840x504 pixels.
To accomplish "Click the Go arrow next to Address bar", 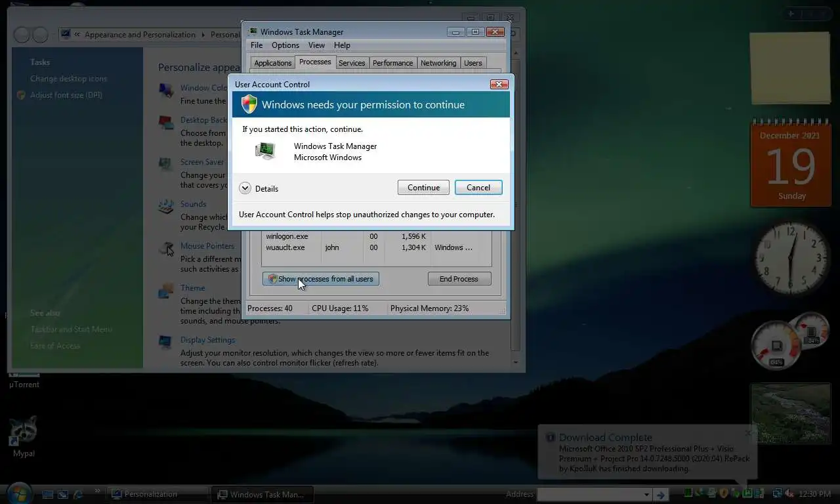I will pos(661,495).
